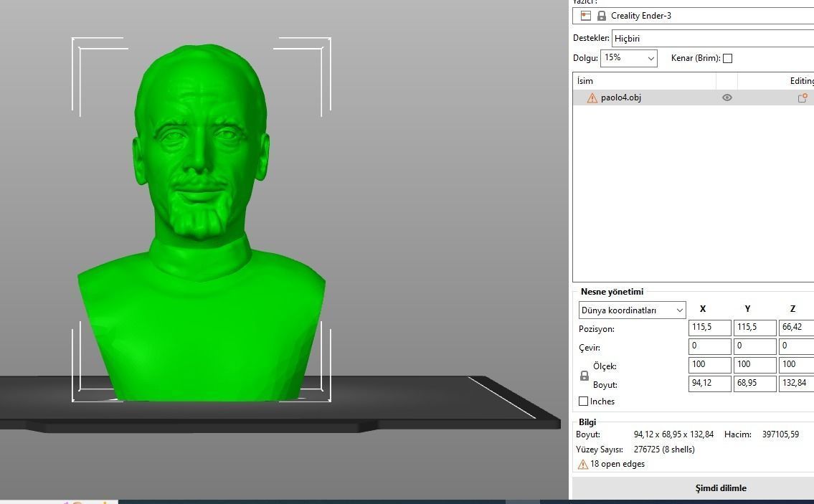Click the Pozisyon X field showing 115,5

tap(710, 328)
